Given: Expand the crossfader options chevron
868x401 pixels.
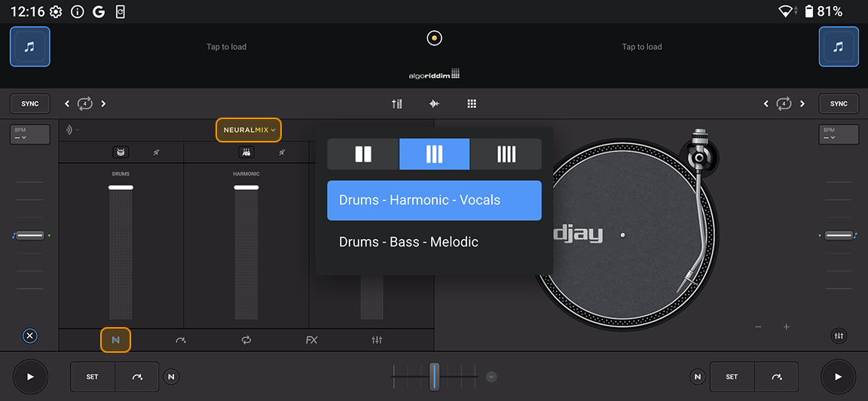Looking at the screenshot, I should (491, 377).
